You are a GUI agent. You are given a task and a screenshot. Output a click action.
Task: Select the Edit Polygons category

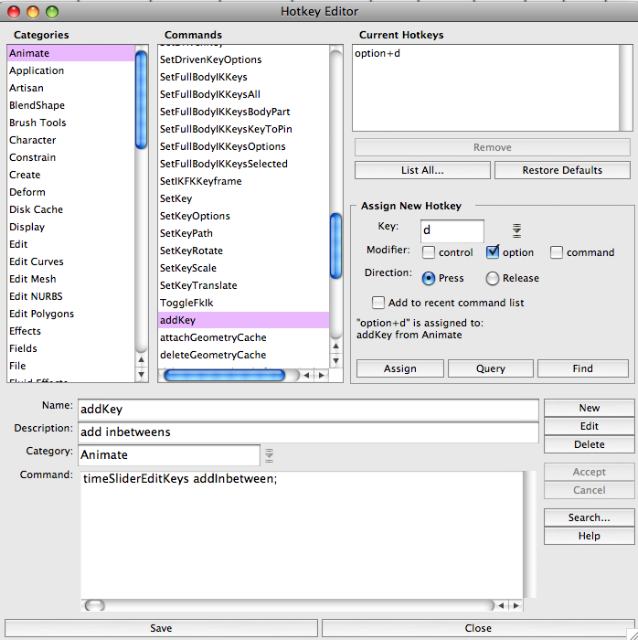click(71, 314)
